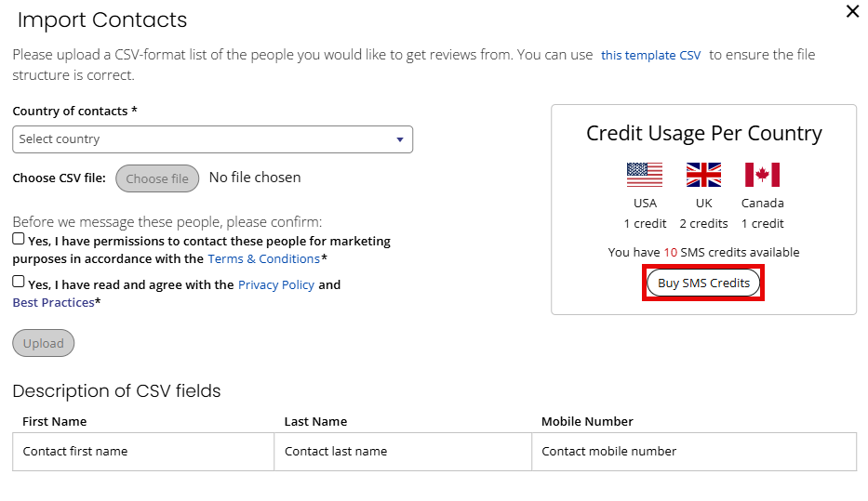Select the Contact mobile number cell
Image resolution: width=868 pixels, height=501 pixels.
[x=694, y=452]
